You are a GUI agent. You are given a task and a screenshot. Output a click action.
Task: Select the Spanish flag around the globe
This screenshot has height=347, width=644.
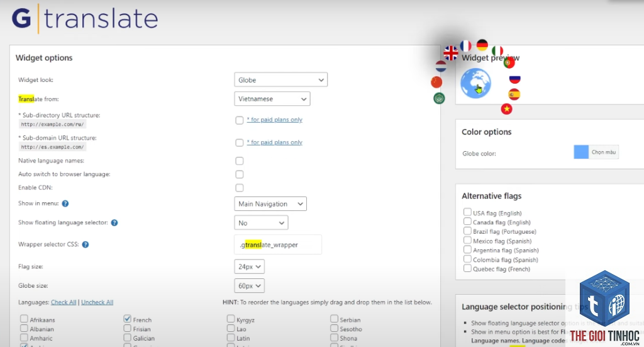(514, 94)
